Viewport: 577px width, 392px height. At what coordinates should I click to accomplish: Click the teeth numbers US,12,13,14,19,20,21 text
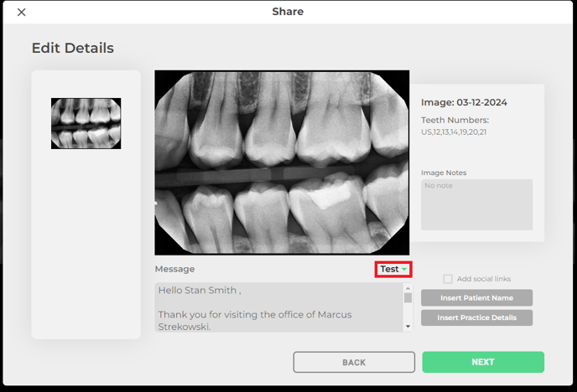454,132
